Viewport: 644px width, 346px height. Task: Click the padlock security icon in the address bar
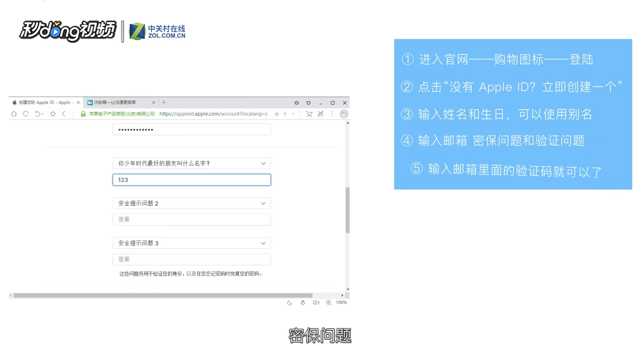(x=83, y=113)
